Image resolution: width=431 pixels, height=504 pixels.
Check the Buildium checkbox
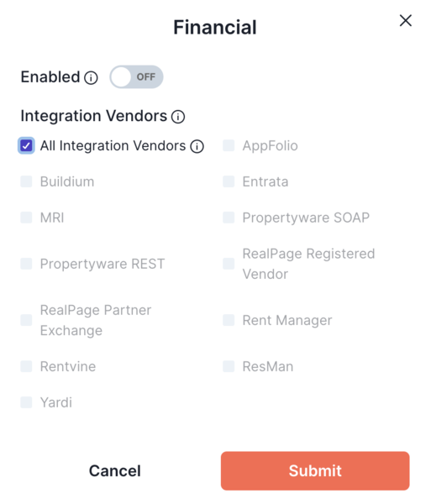(x=26, y=181)
